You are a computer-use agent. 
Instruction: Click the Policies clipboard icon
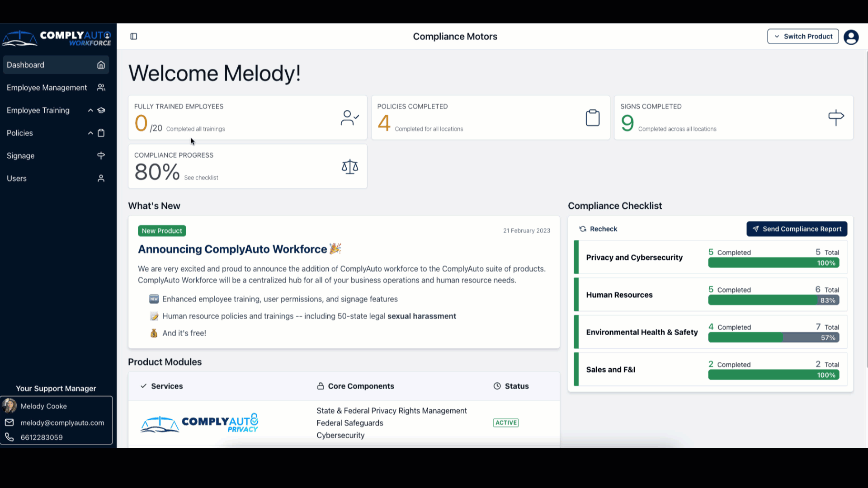pos(101,132)
